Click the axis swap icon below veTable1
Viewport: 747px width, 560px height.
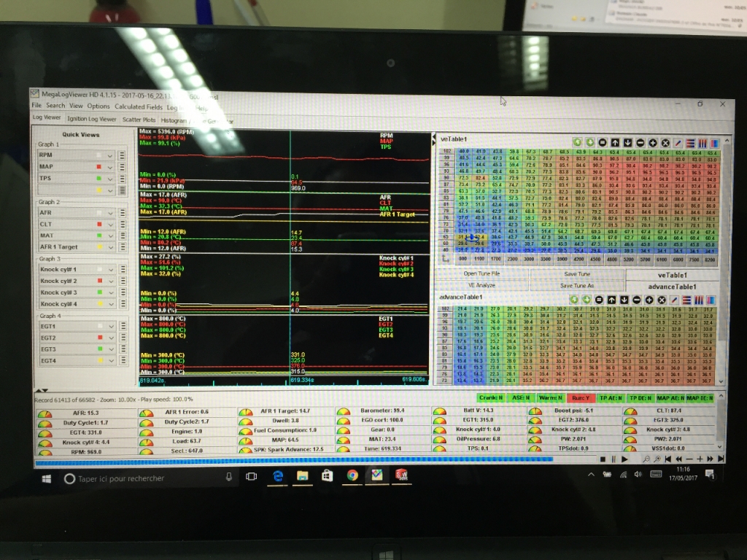(446, 259)
